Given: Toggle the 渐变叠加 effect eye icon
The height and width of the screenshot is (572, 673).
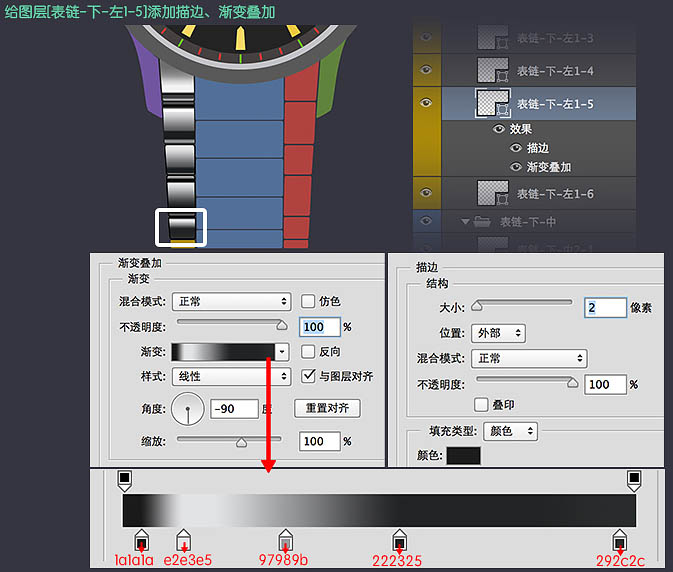Looking at the screenshot, I should pyautogui.click(x=517, y=167).
